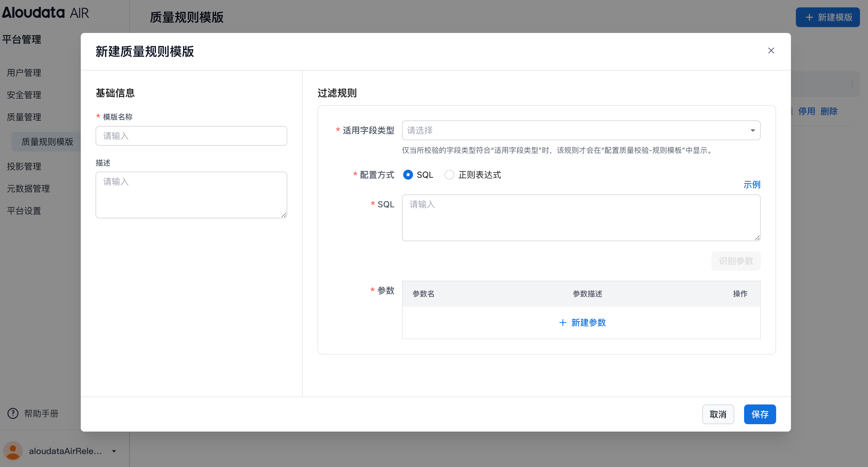Click the user avatar at bottom left
The image size is (868, 467).
point(13,451)
